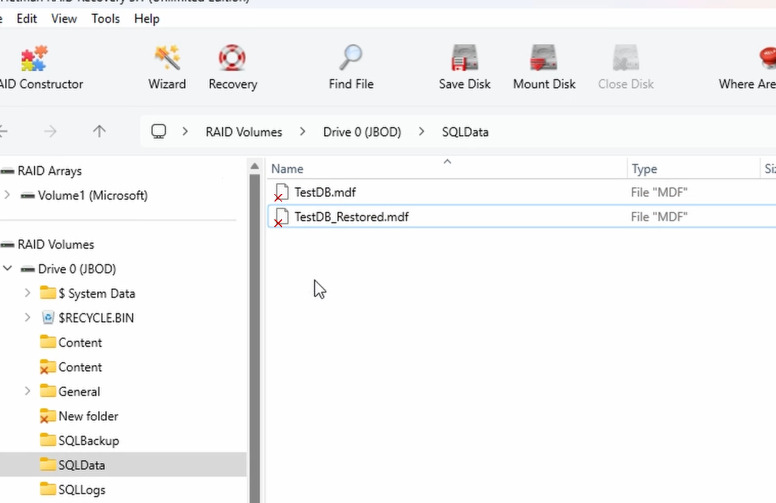Select the deleted New folder item
Image resolution: width=776 pixels, height=503 pixels.
88,416
